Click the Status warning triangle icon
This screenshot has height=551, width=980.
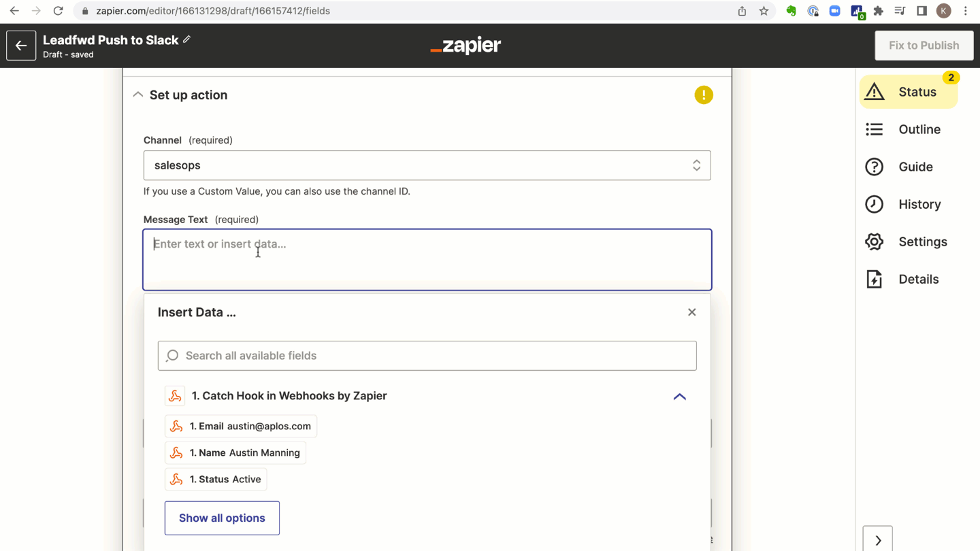click(x=875, y=92)
